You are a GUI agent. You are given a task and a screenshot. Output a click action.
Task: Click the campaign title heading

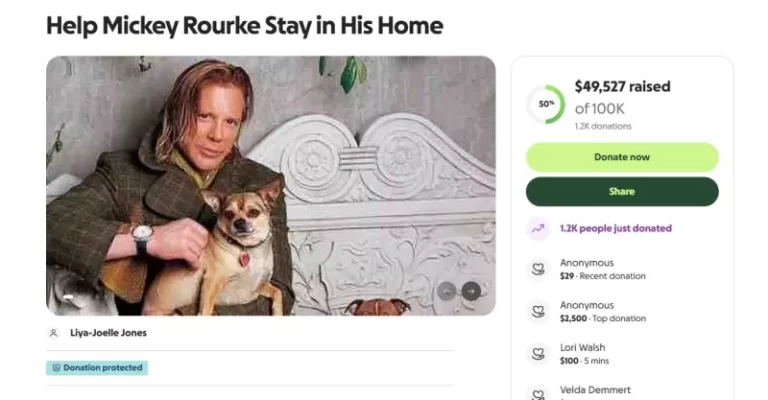(x=244, y=25)
